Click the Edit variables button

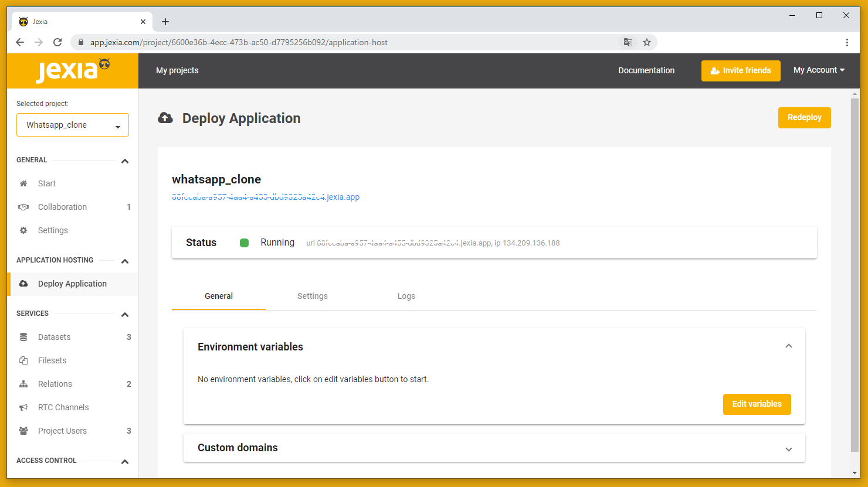point(757,404)
